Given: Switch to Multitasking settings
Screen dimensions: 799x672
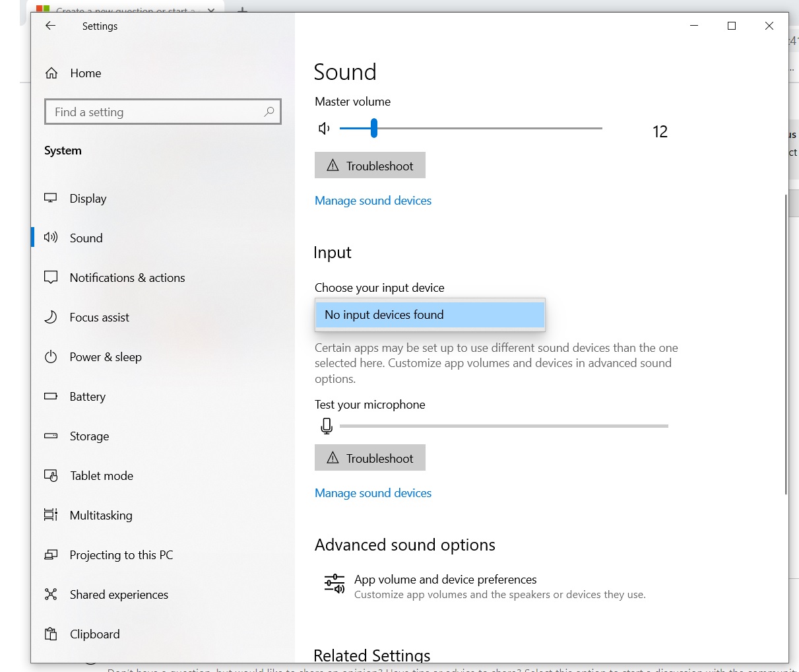Looking at the screenshot, I should pos(101,515).
